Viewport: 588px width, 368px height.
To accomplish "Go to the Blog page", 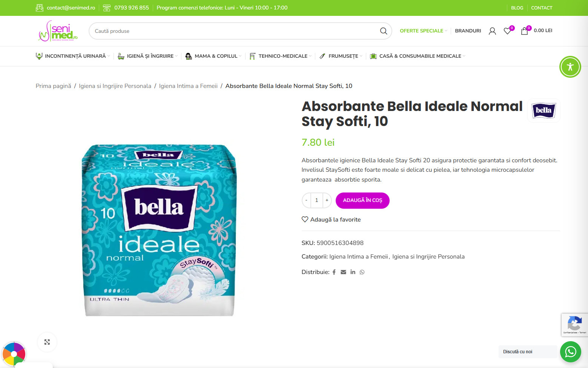I will tap(517, 8).
